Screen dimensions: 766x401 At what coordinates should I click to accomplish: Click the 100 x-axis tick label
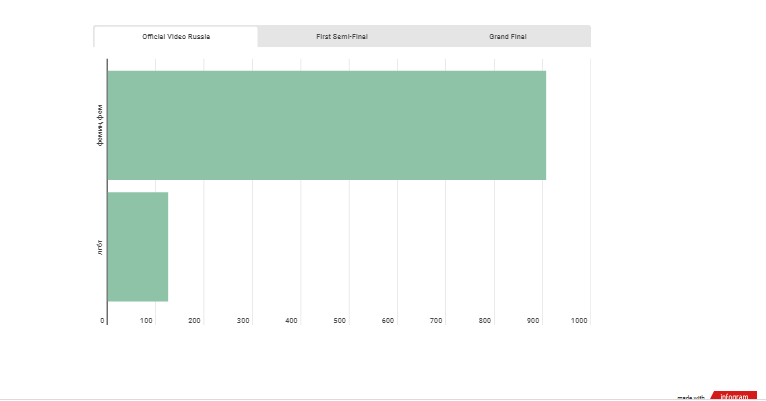click(147, 321)
